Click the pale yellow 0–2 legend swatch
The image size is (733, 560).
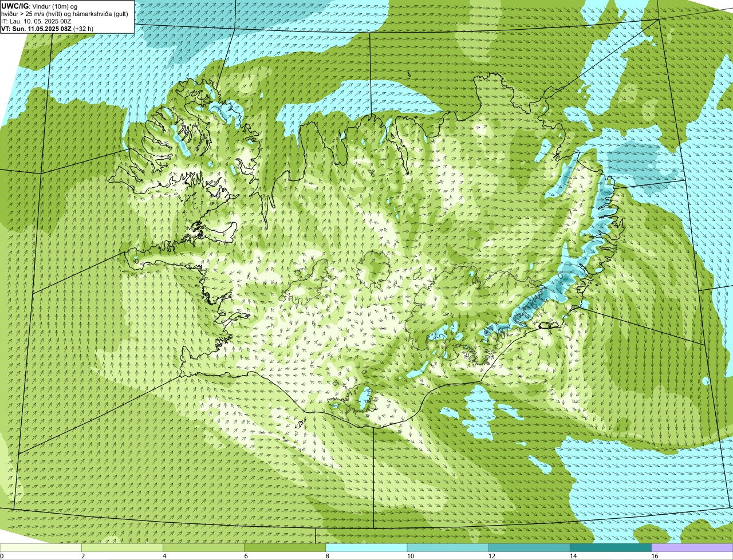(x=41, y=547)
